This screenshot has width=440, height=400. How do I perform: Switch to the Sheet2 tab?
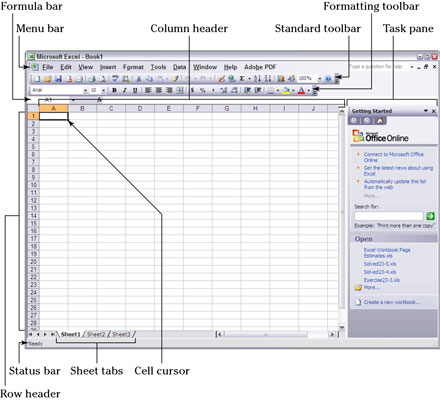click(96, 334)
